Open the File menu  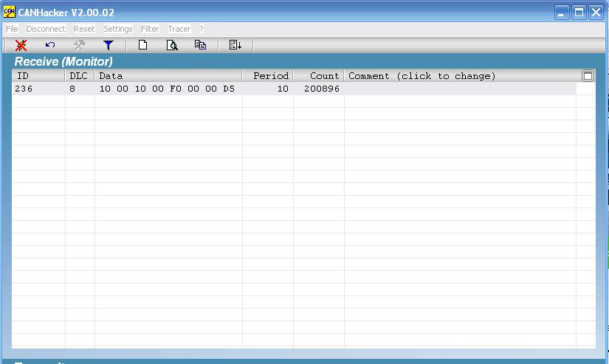coord(12,29)
